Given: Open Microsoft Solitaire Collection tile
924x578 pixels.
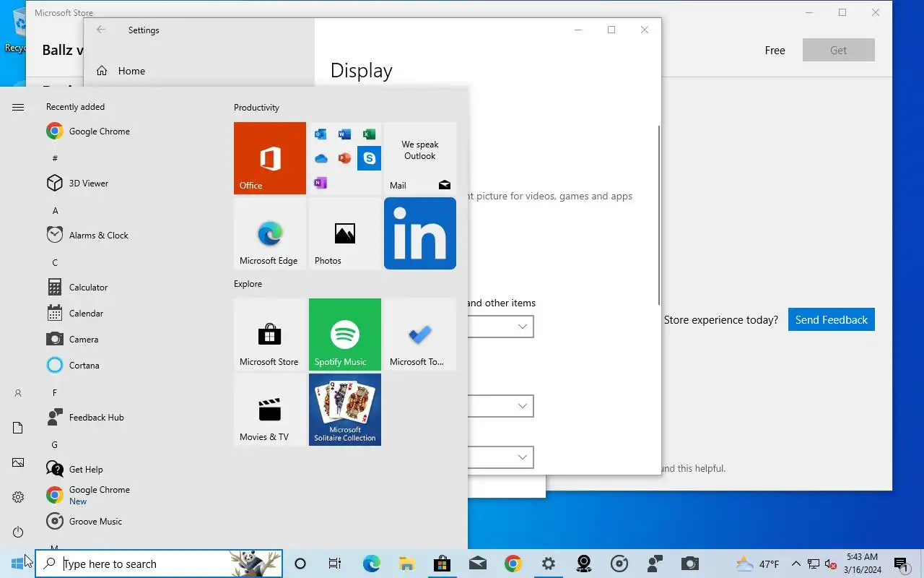Looking at the screenshot, I should pos(345,410).
